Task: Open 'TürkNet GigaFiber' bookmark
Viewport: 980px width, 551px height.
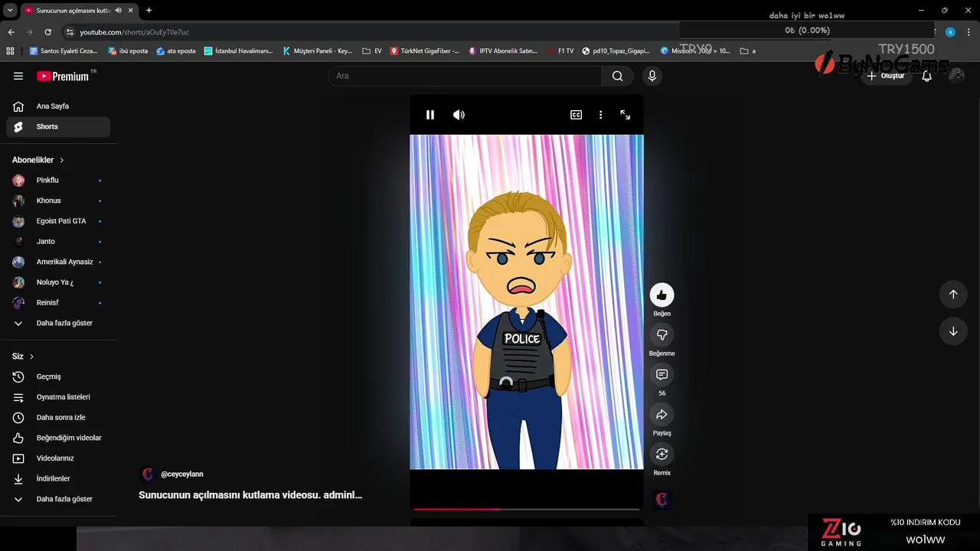Action: click(424, 51)
